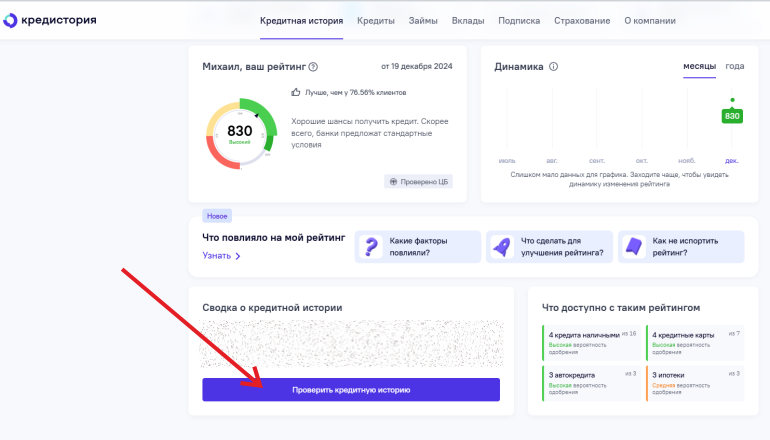Click the Кредистория logo icon
The width and height of the screenshot is (770, 440).
[x=12, y=20]
